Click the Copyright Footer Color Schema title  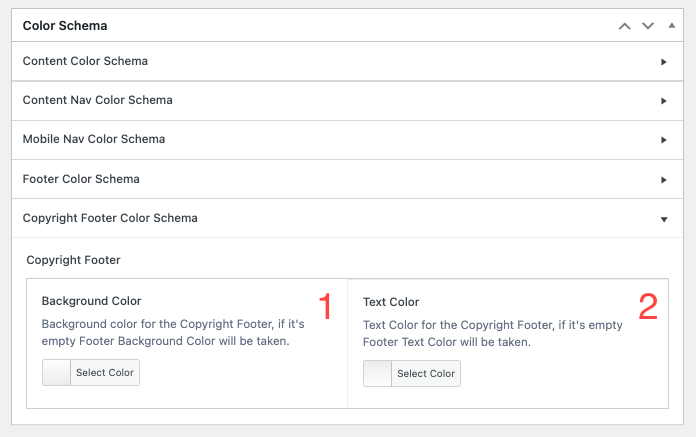point(110,218)
